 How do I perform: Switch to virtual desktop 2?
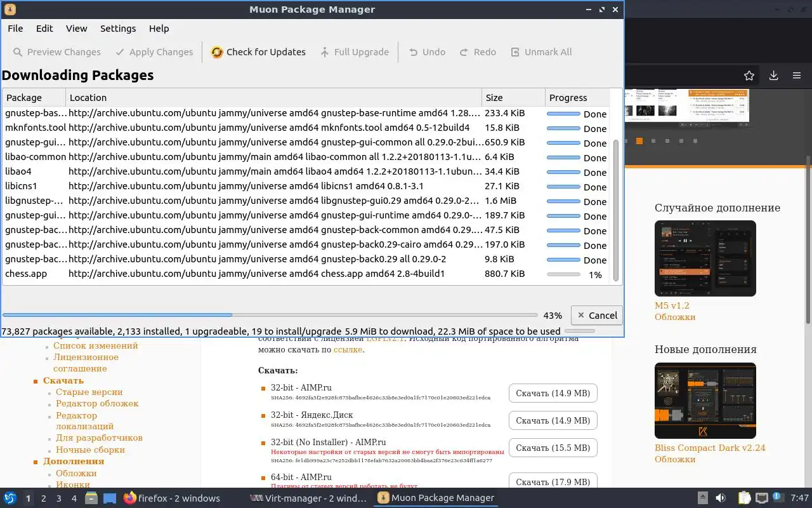tap(43, 498)
